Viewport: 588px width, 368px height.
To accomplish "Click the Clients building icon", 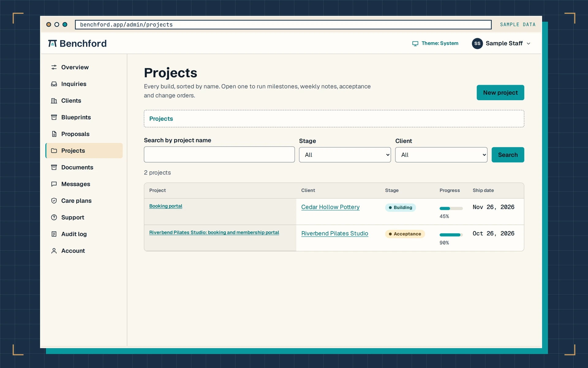I will tap(54, 101).
